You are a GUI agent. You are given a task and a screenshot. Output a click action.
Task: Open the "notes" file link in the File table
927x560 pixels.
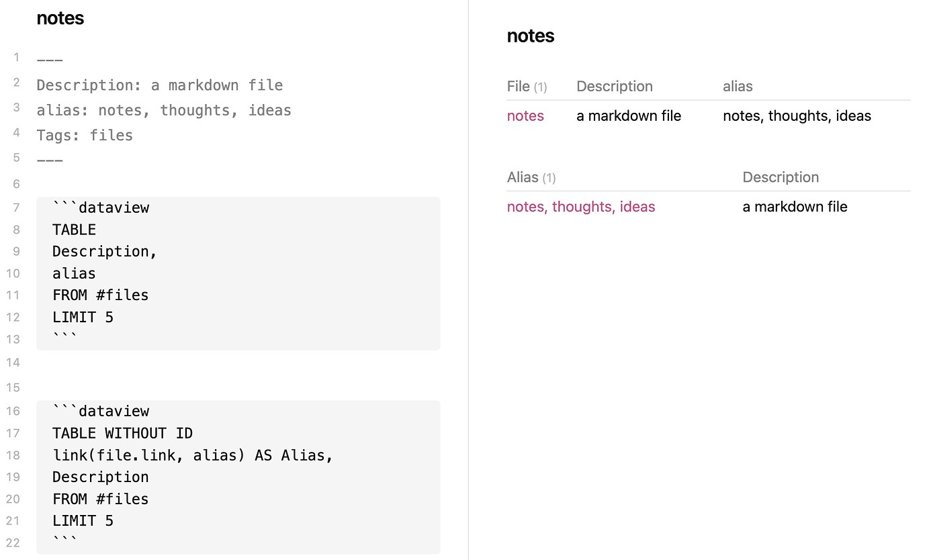coord(525,115)
